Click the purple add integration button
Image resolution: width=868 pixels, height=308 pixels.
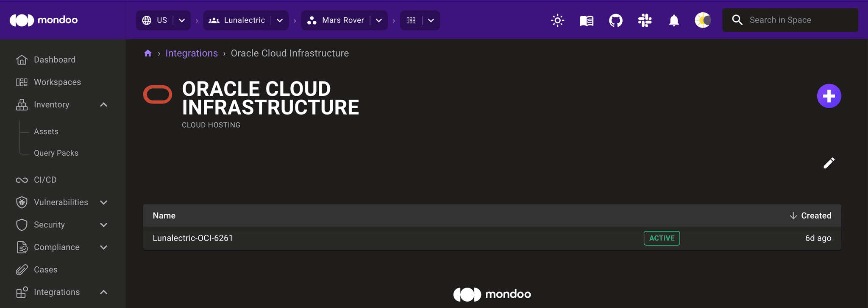point(829,96)
